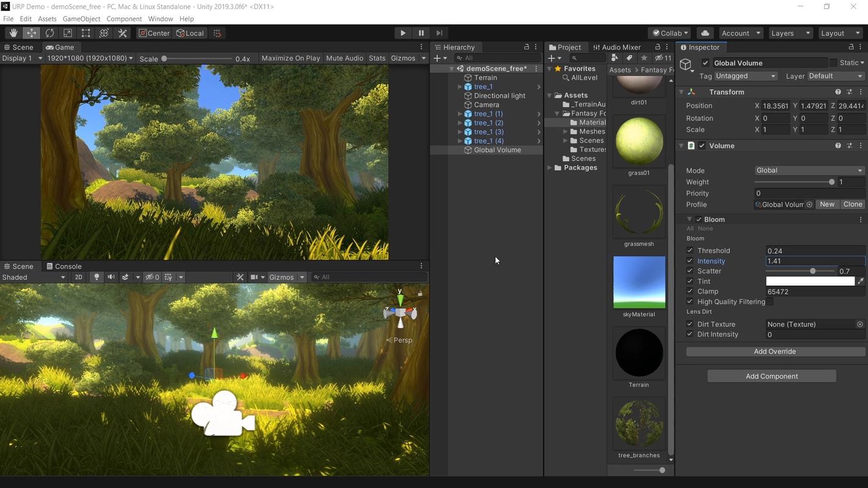
Task: Click the Tint eyedropper icon
Action: tap(861, 281)
